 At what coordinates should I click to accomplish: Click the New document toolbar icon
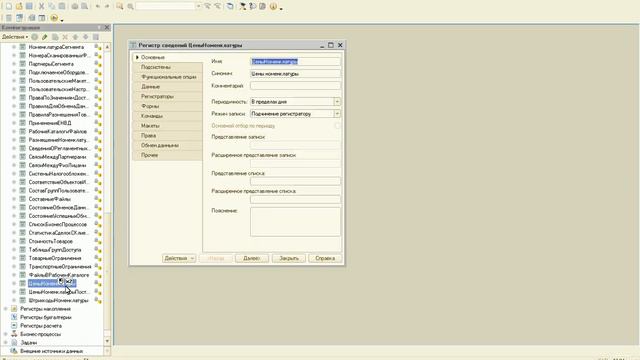8,6
